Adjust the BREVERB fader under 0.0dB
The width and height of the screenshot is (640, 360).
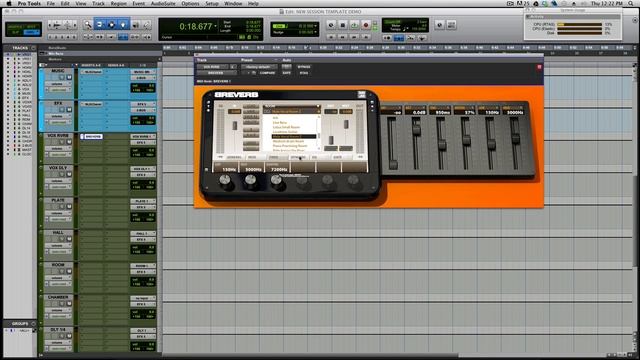click(x=416, y=130)
